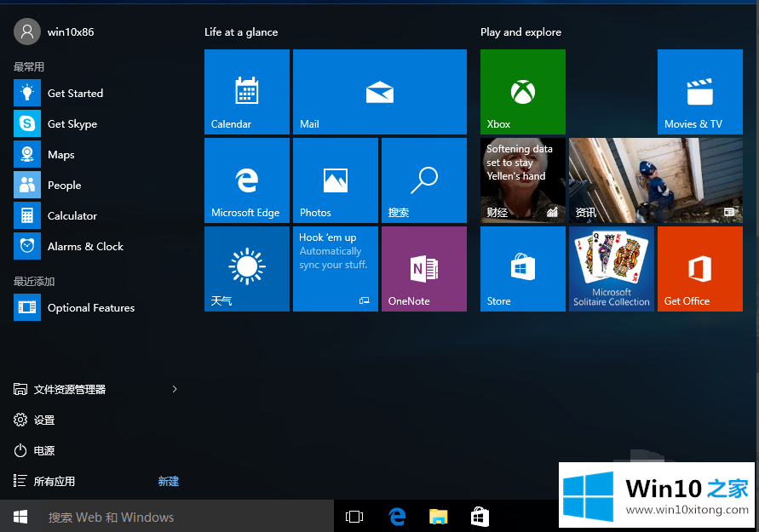Click the 电源 power option
Image resolution: width=759 pixels, height=532 pixels.
tap(44, 450)
